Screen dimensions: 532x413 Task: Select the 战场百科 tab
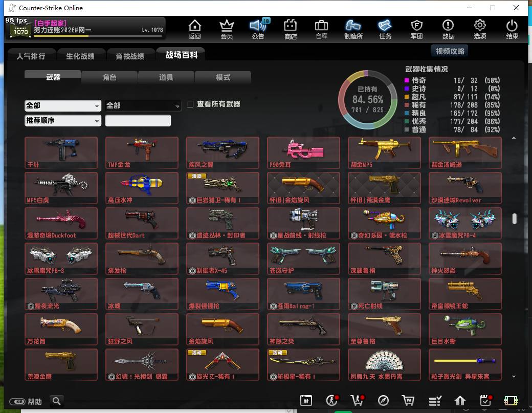tap(181, 55)
